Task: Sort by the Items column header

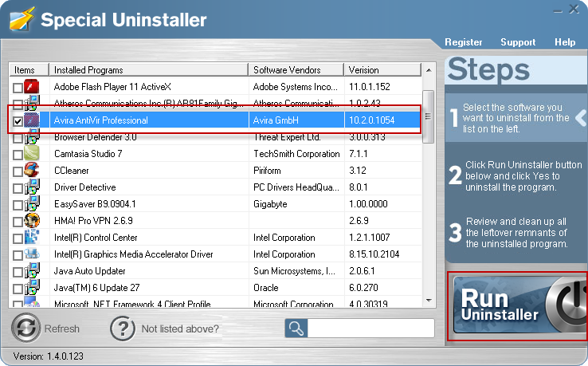Action: [x=29, y=70]
